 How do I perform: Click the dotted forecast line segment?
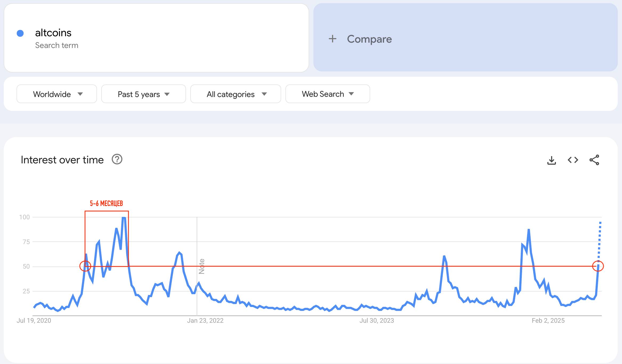(x=599, y=241)
